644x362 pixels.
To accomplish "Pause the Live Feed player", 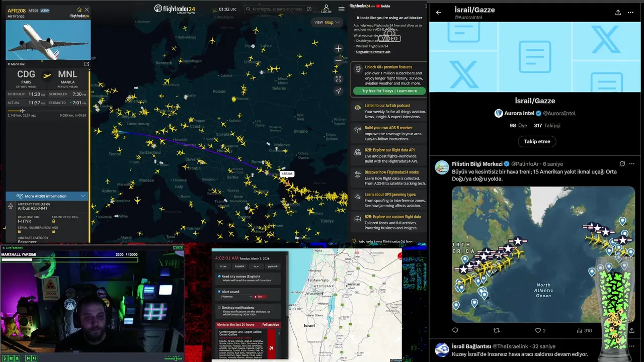I will coord(11,358).
